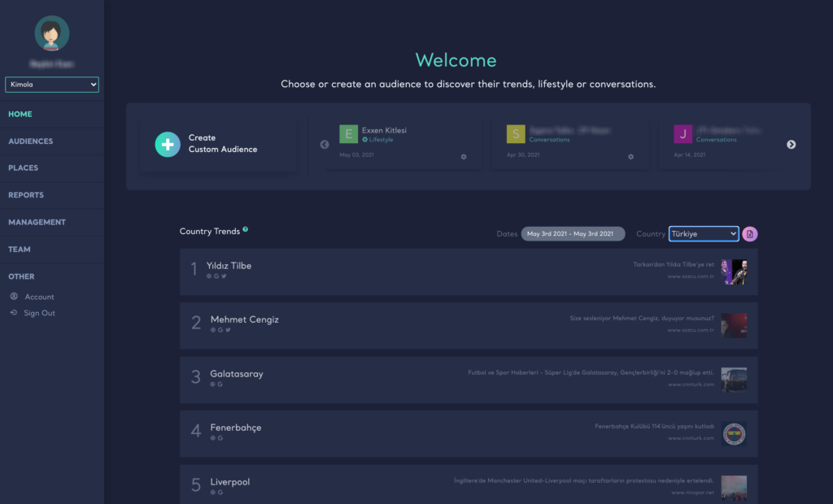Click the Sign Out arrow icon
The image size is (833, 504).
pyautogui.click(x=14, y=313)
